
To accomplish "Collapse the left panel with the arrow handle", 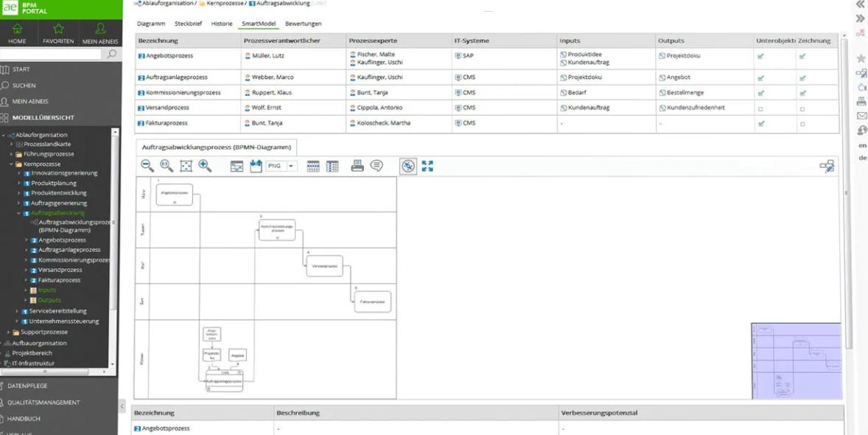I will click(x=122, y=406).
